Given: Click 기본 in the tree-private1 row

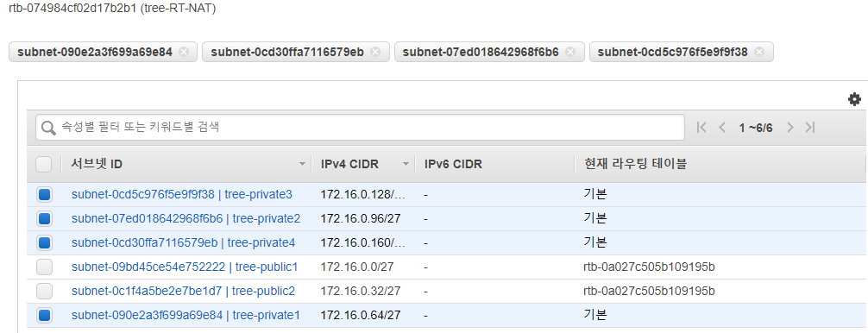Looking at the screenshot, I should tap(595, 315).
